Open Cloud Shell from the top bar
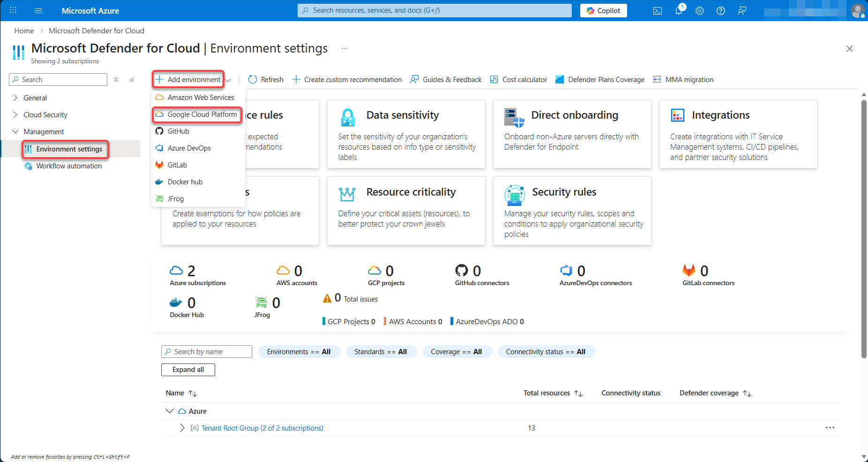Screen dimensions: 868x462 (x=658, y=11)
